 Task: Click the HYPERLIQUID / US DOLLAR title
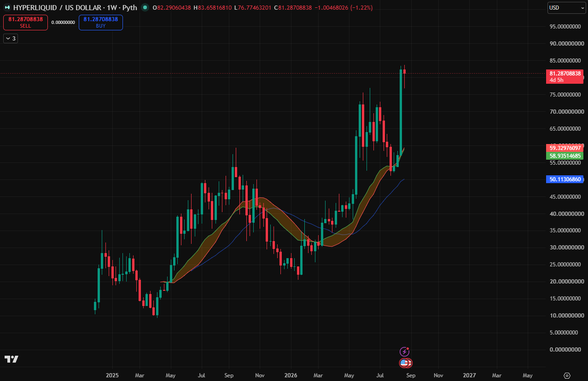pos(57,8)
